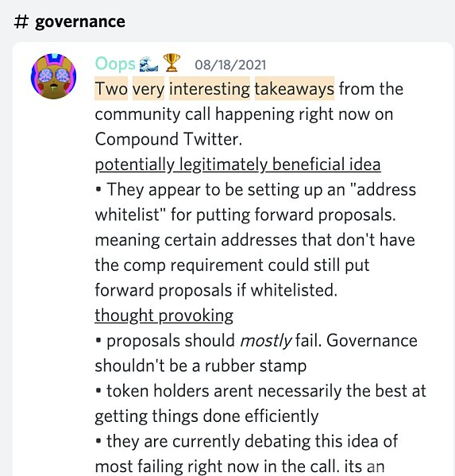Click the bullet before 'they are currently'
The image size is (455, 476).
98,441
